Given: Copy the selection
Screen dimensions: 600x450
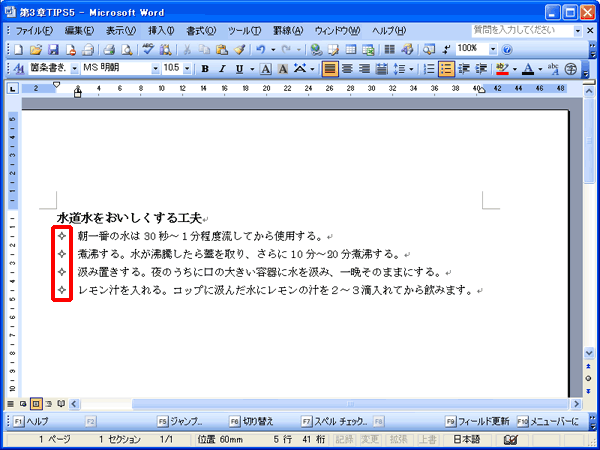Looking at the screenshot, I should [204, 50].
